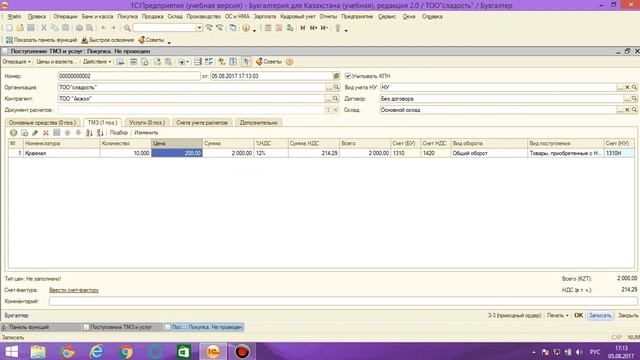The image size is (640, 360).
Task: Click the OK button
Action: click(x=578, y=316)
